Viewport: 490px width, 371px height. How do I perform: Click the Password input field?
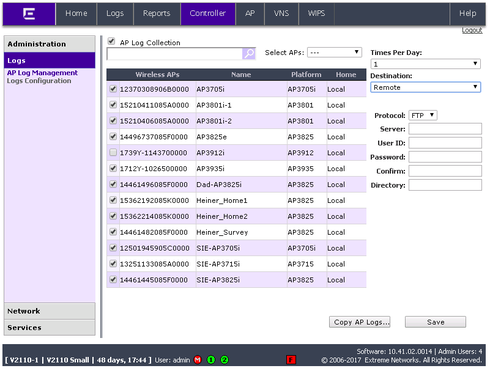[445, 157]
